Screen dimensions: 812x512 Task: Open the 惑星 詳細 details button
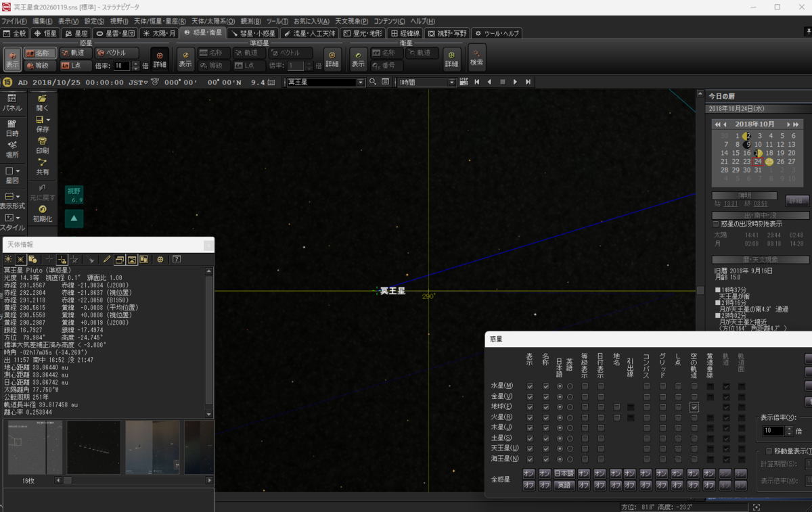(160, 59)
